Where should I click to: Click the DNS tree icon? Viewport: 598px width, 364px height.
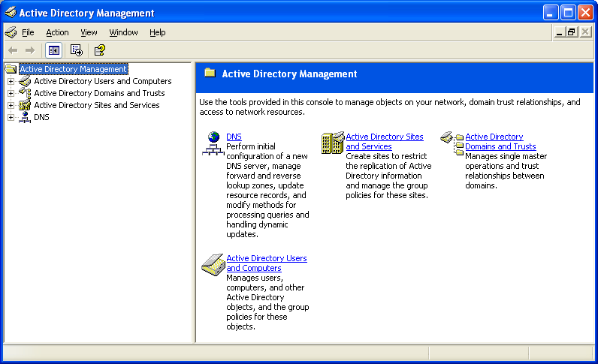[25, 117]
